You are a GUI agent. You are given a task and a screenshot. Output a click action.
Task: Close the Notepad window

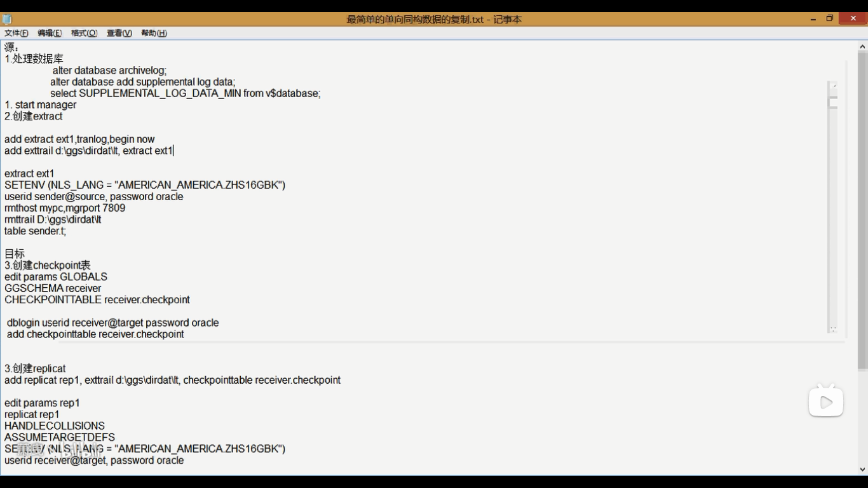point(853,18)
